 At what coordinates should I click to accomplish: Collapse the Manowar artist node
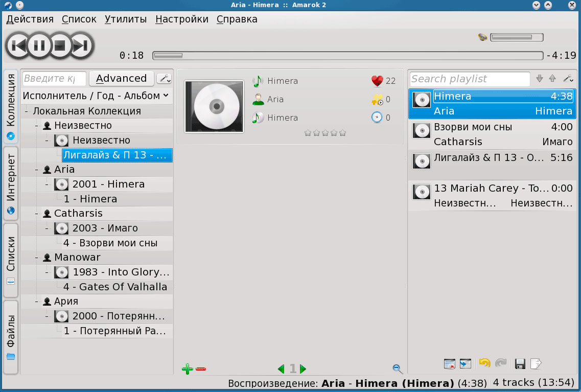click(x=37, y=258)
